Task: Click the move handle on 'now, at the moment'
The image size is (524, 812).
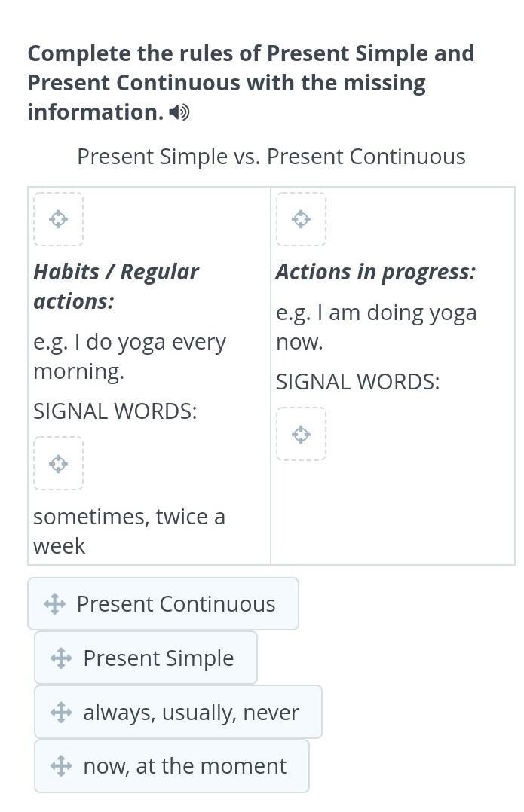Action: coord(60,767)
